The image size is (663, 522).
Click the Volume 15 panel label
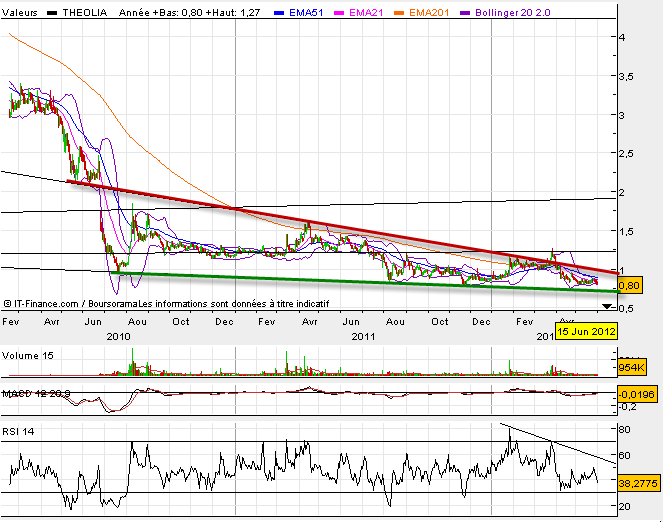[x=29, y=352]
